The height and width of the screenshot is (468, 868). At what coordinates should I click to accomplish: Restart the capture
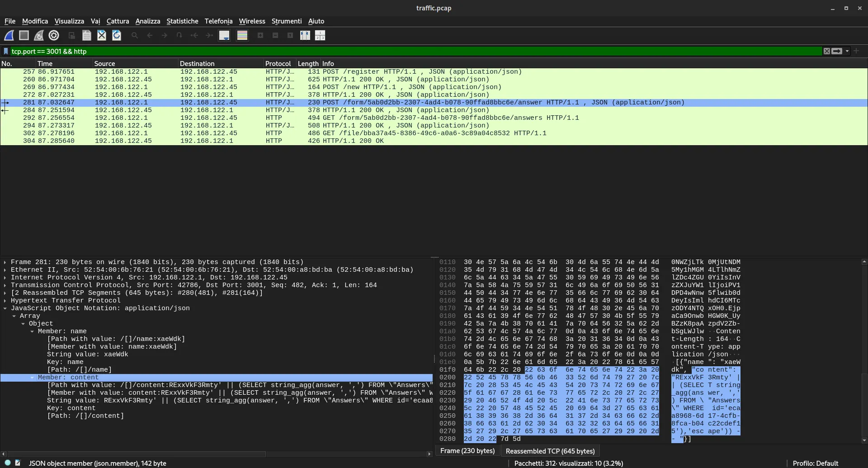coord(39,35)
